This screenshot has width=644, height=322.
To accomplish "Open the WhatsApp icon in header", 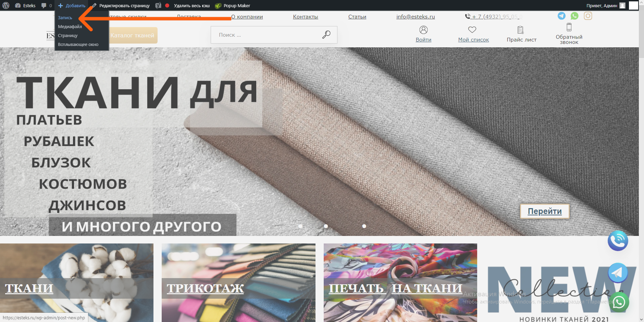I will 574,16.
